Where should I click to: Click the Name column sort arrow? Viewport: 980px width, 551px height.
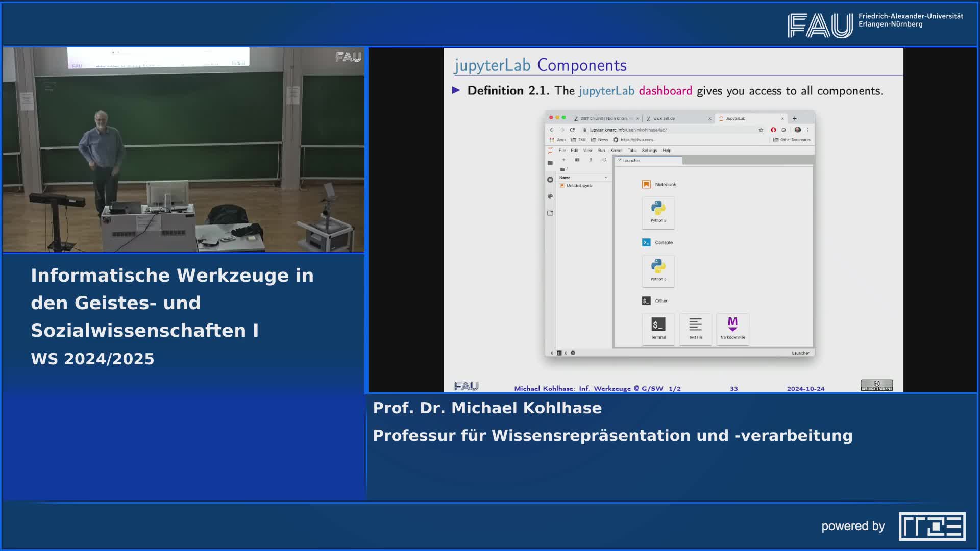[606, 178]
